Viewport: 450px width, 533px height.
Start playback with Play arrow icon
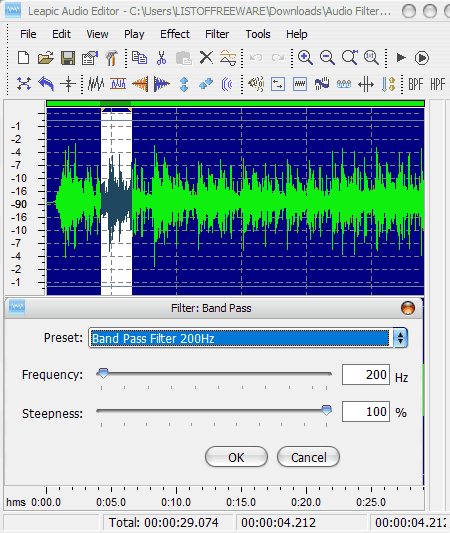point(401,57)
